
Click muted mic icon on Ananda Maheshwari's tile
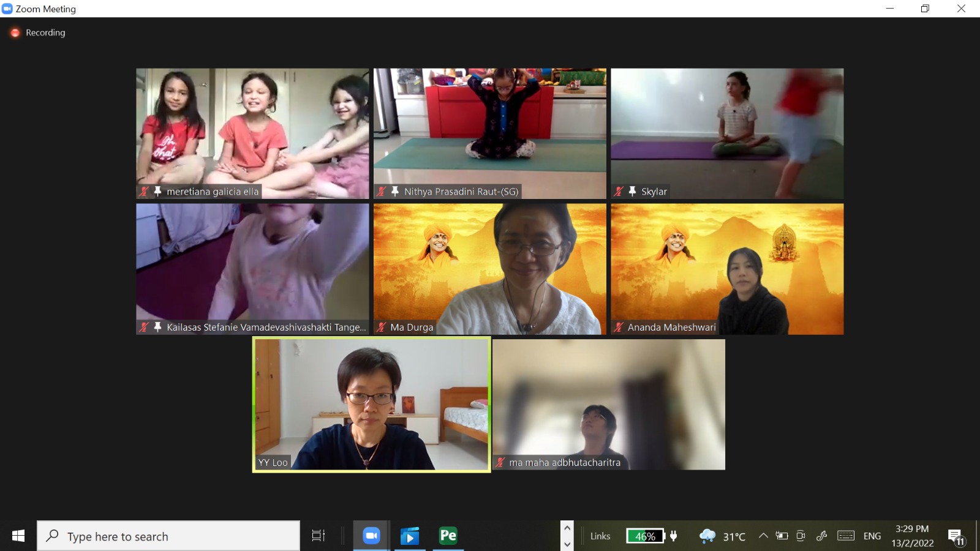[618, 327]
